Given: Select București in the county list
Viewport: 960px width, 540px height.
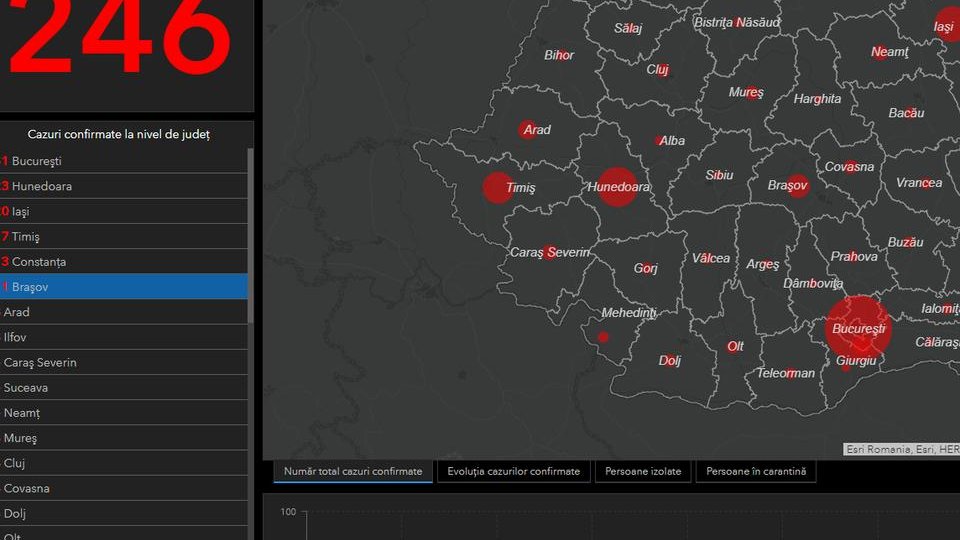Looking at the screenshot, I should point(124,161).
